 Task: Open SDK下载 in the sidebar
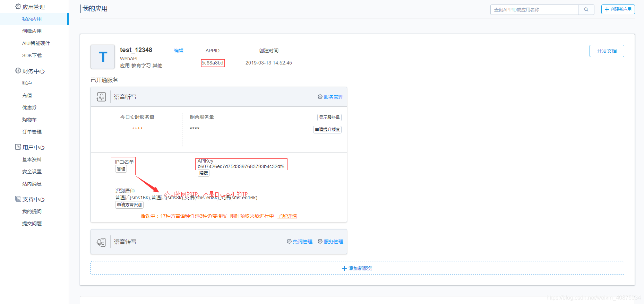pos(32,55)
